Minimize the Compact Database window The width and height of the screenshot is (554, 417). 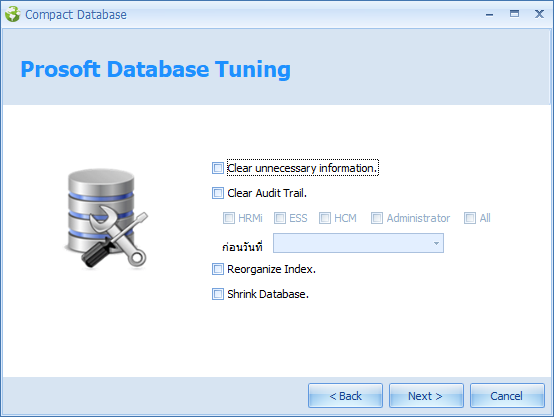tap(489, 14)
